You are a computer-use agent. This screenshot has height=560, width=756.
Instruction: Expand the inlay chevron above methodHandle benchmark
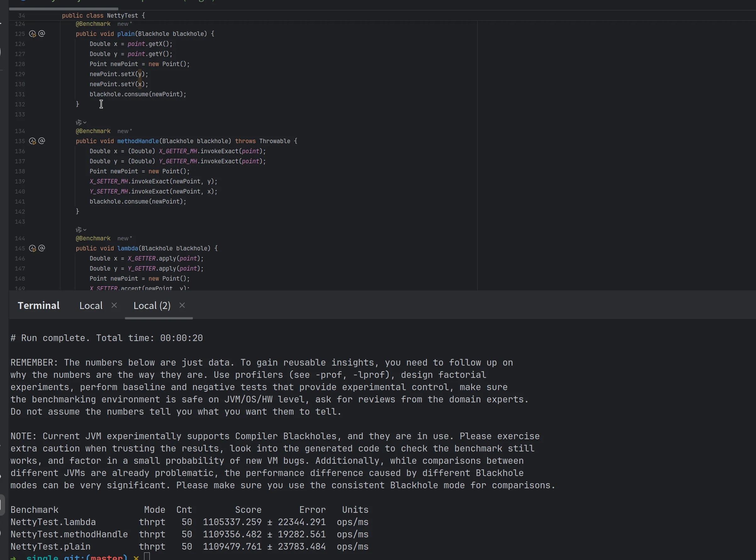click(85, 123)
